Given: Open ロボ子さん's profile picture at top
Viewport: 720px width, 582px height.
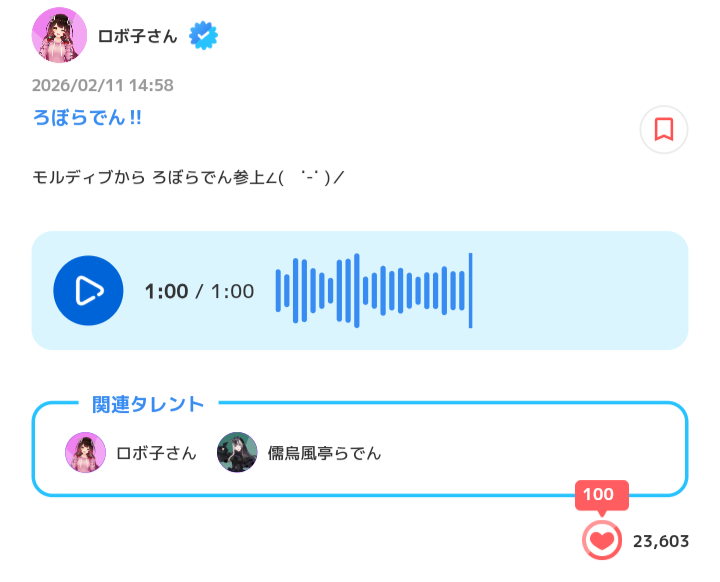Looking at the screenshot, I should 61,35.
